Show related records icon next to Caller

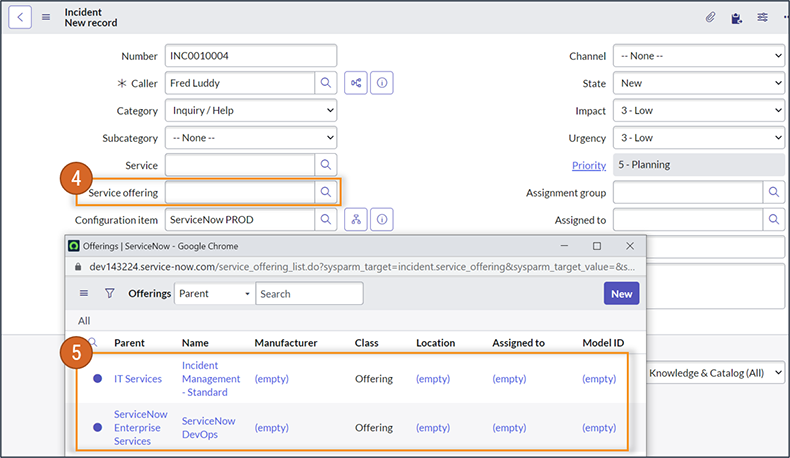(356, 83)
